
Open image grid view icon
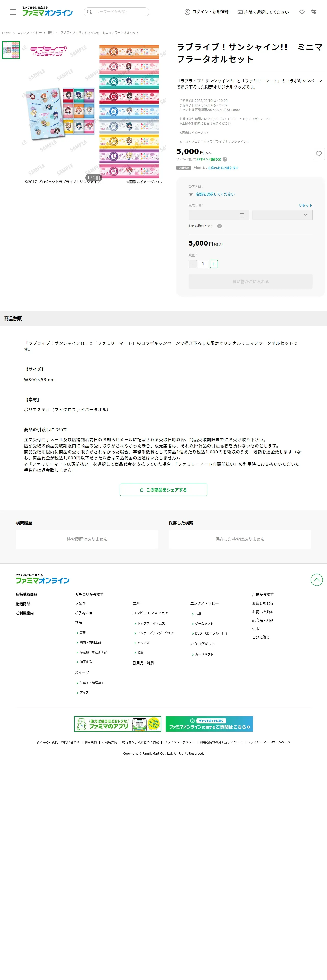[98, 178]
